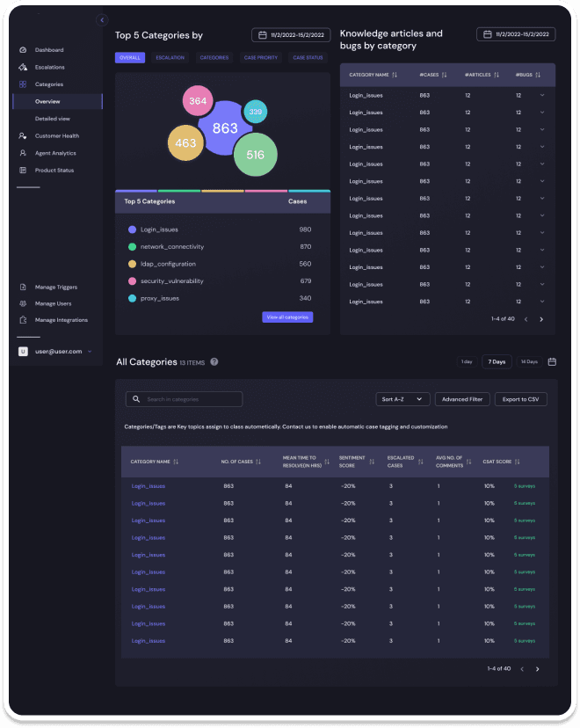Expand last Login_issues row in knowledge table
The height and width of the screenshot is (728, 580).
coord(542,302)
